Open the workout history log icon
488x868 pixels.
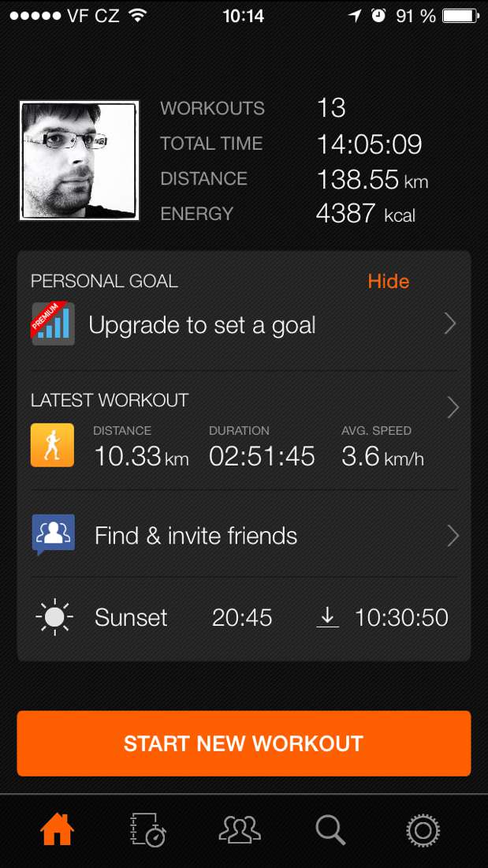147,829
